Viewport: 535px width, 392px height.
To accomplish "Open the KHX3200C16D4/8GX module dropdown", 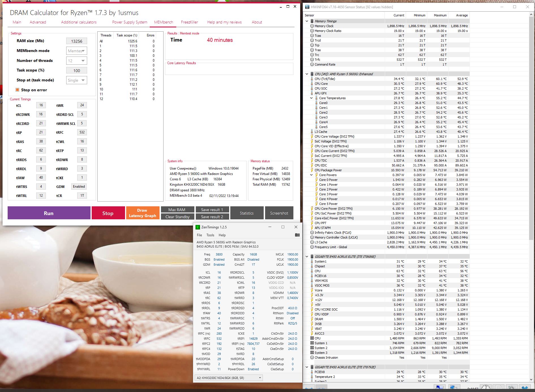I will 229,378.
